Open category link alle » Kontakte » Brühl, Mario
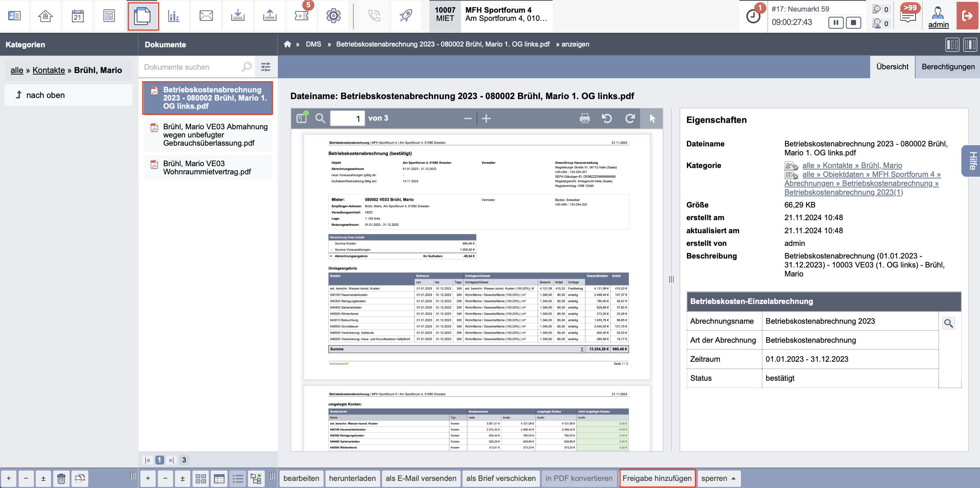Viewport: 980px width, 488px height. (x=852, y=165)
